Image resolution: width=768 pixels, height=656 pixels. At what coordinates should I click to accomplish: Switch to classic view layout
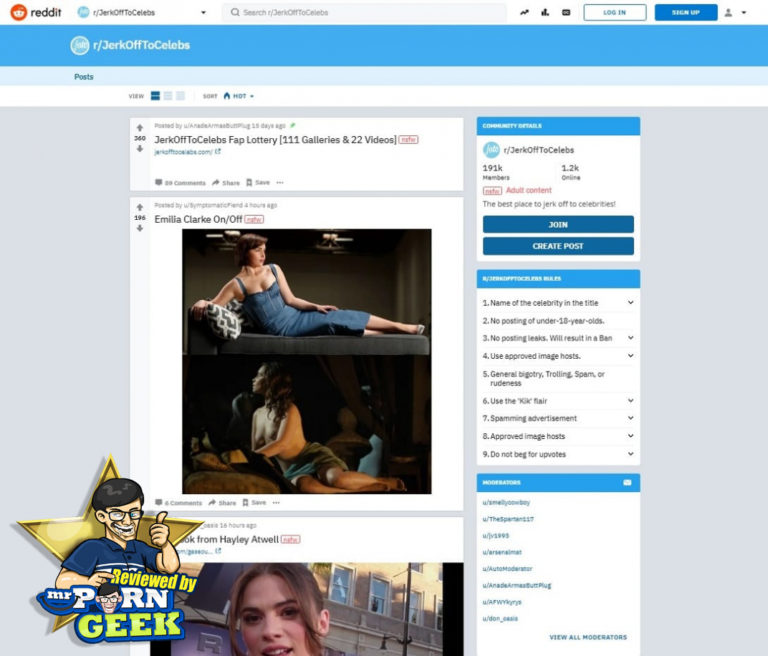click(x=168, y=96)
